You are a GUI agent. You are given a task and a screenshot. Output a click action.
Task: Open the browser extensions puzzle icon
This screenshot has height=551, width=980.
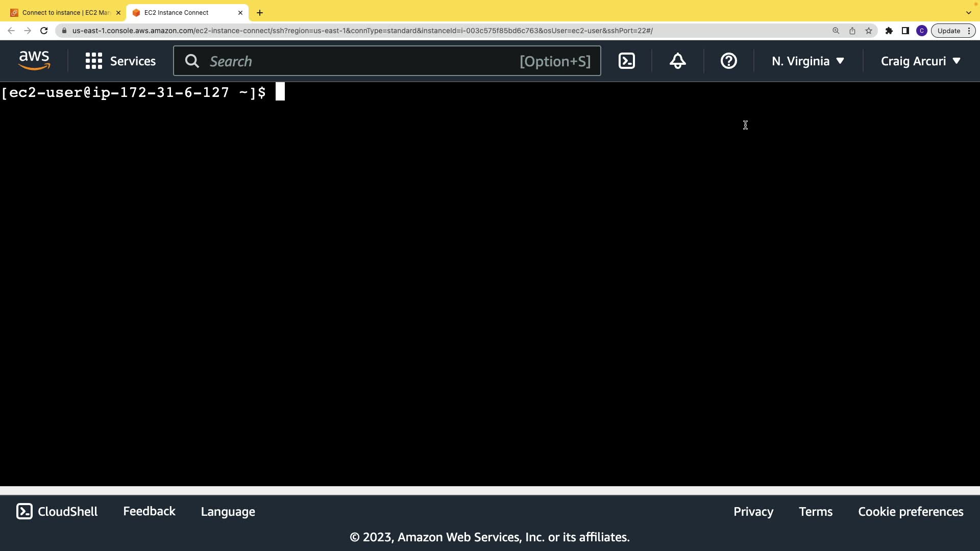tap(889, 31)
